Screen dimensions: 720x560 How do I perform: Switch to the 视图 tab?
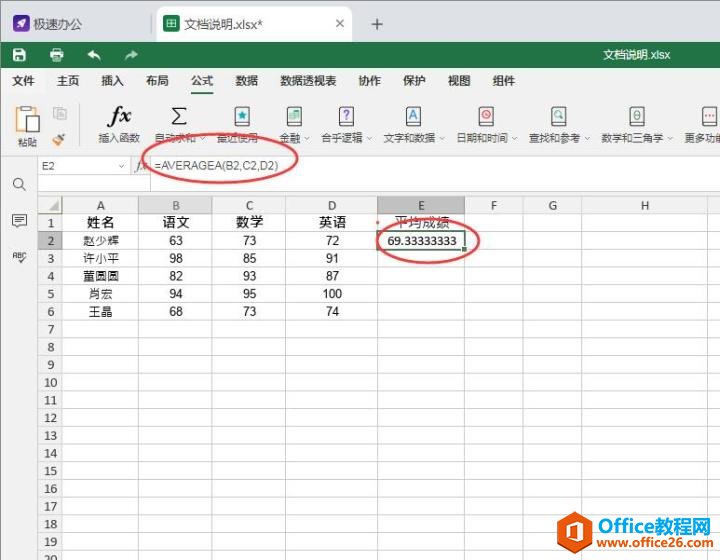[459, 81]
